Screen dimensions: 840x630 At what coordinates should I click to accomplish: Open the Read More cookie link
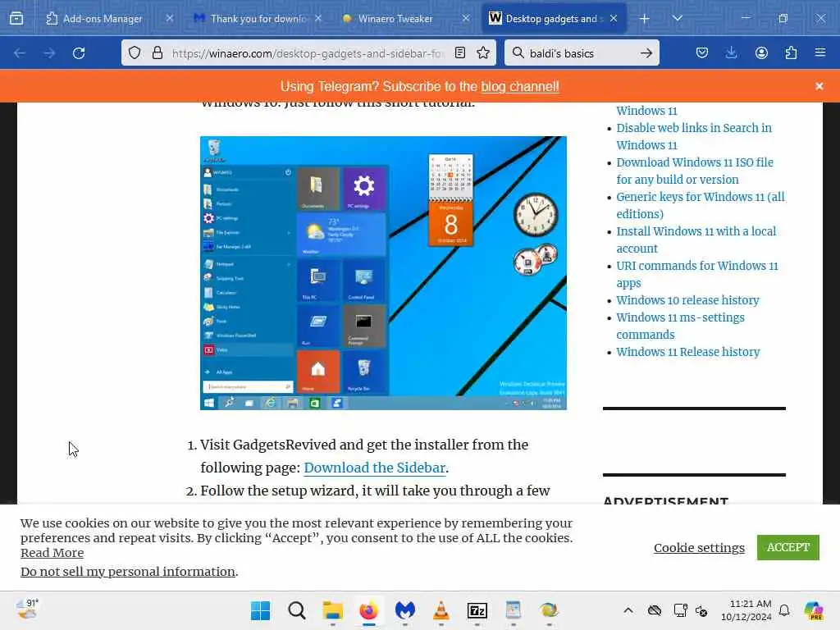coord(52,553)
